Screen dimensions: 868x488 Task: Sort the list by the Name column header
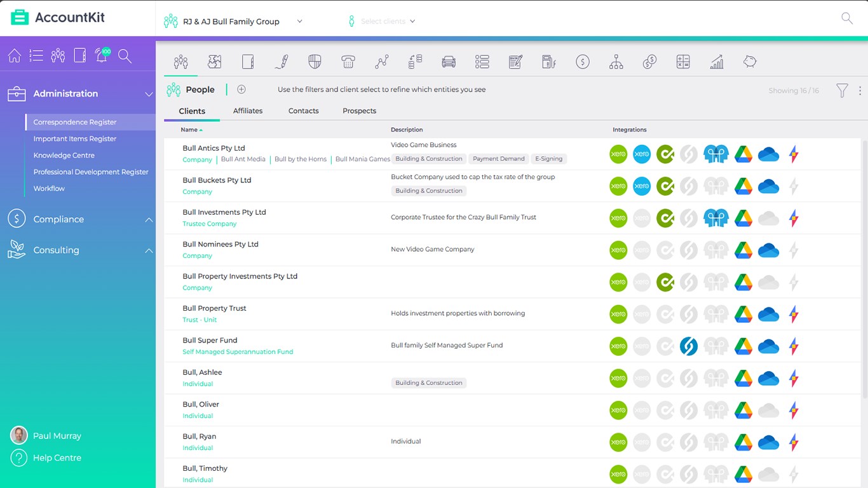189,130
